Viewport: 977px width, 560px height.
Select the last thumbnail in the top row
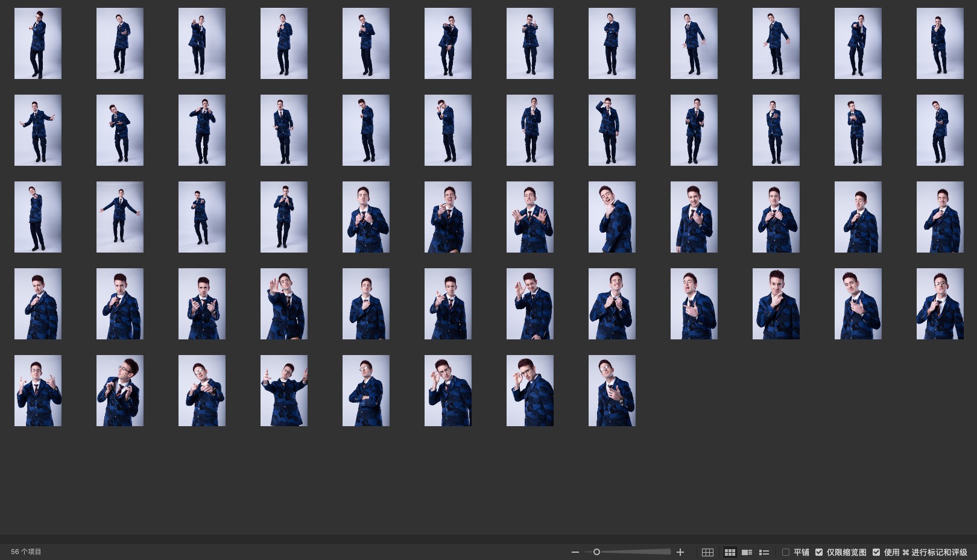click(x=940, y=43)
